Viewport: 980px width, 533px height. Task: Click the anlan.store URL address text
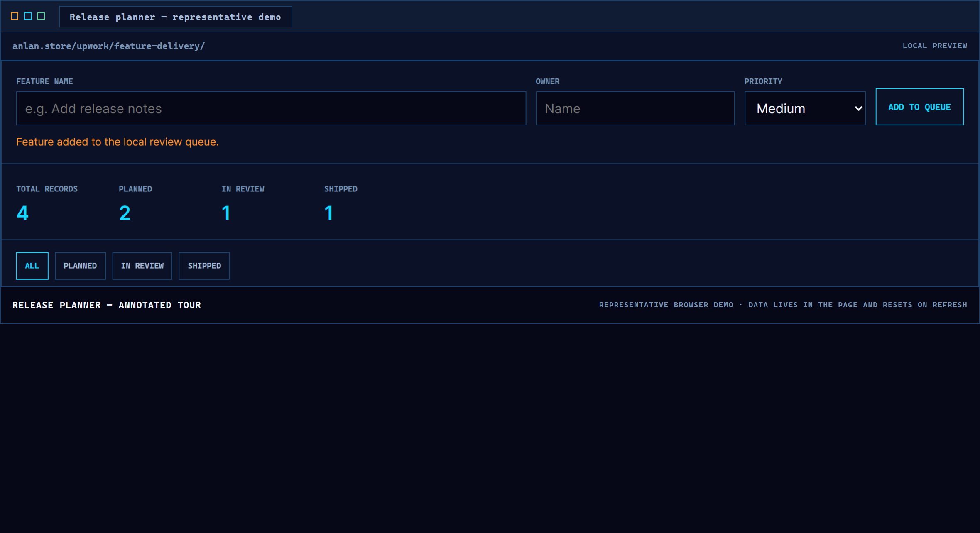click(109, 46)
